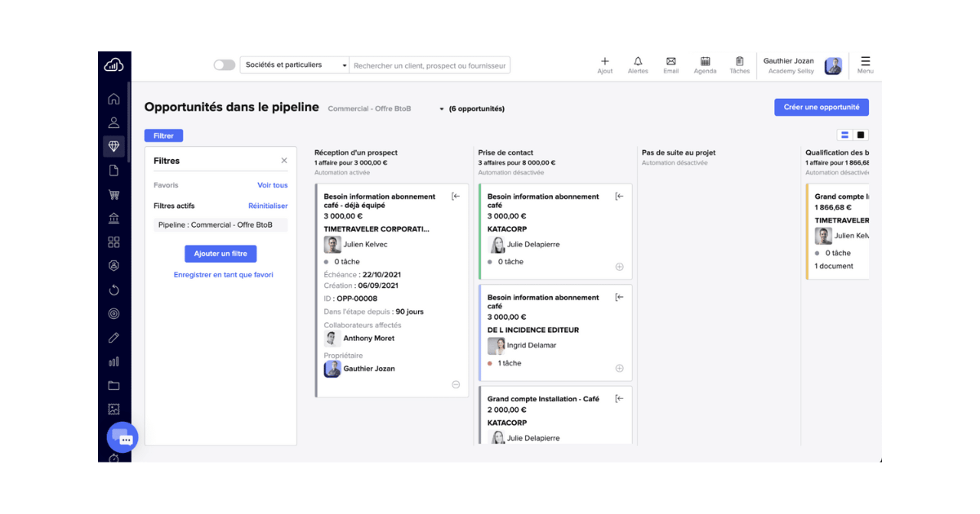Click Ingrid Delamar contact photo
The height and width of the screenshot is (514, 980).
496,346
